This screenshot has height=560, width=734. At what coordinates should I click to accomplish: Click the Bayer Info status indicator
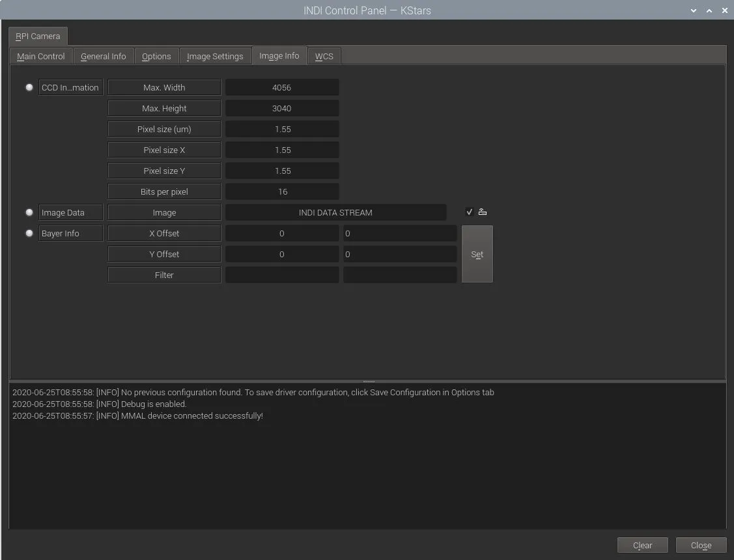pos(29,233)
